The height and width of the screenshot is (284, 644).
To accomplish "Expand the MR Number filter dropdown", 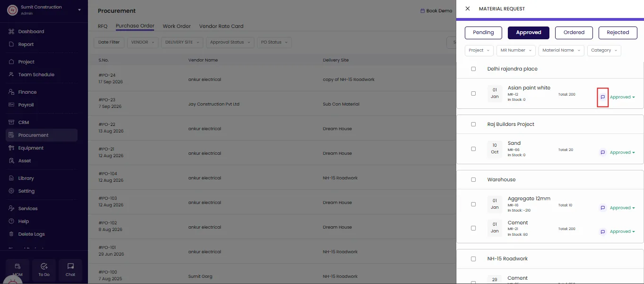I will point(516,50).
